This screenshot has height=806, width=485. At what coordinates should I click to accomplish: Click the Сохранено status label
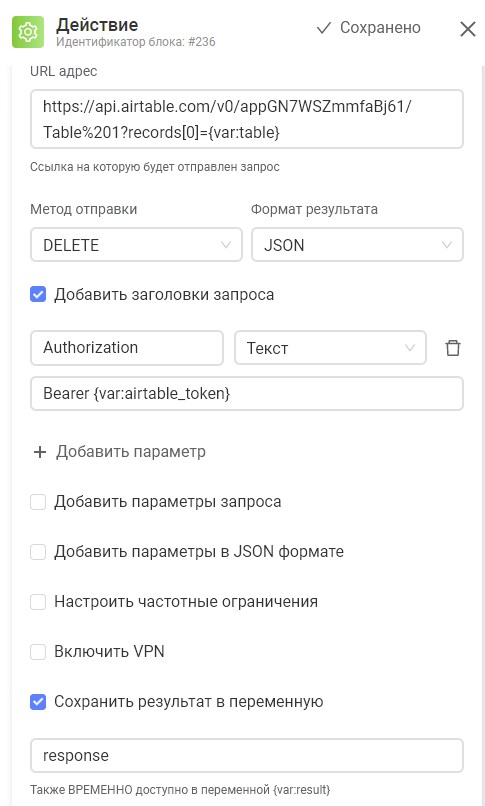380,28
